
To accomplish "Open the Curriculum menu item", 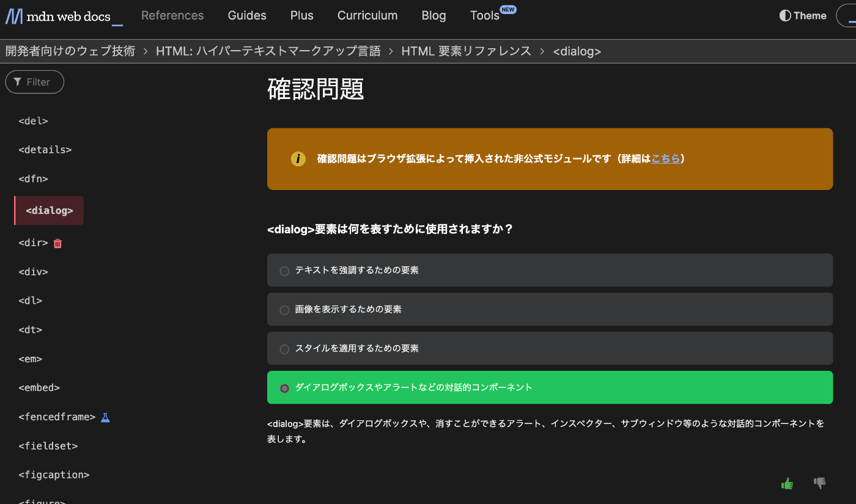I will tap(367, 16).
